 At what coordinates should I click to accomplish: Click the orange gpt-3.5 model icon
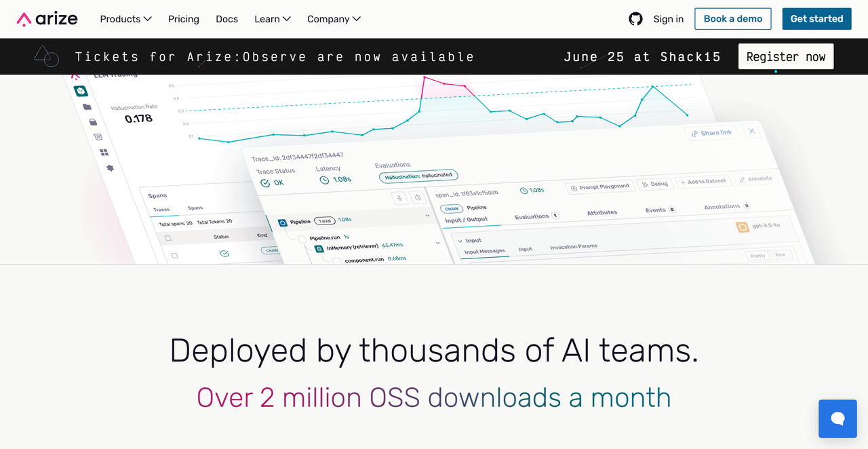tap(742, 227)
